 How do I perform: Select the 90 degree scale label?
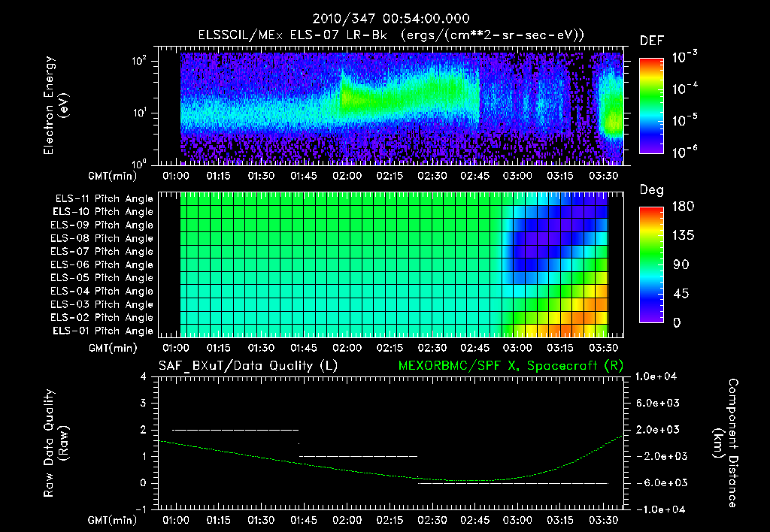681,264
